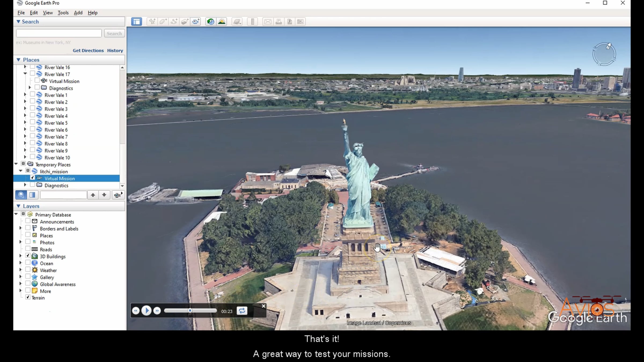Disable the 3D Buildings layer
Viewport: 644px width, 362px height.
28,256
